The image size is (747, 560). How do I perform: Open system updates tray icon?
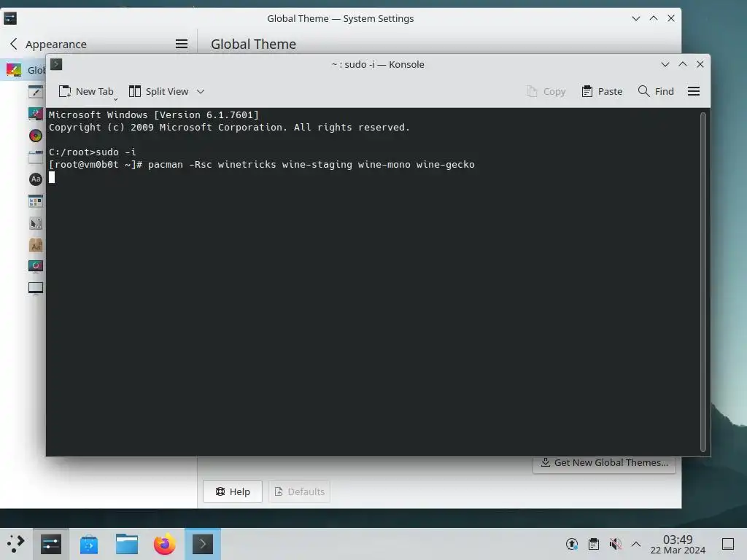pos(572,544)
